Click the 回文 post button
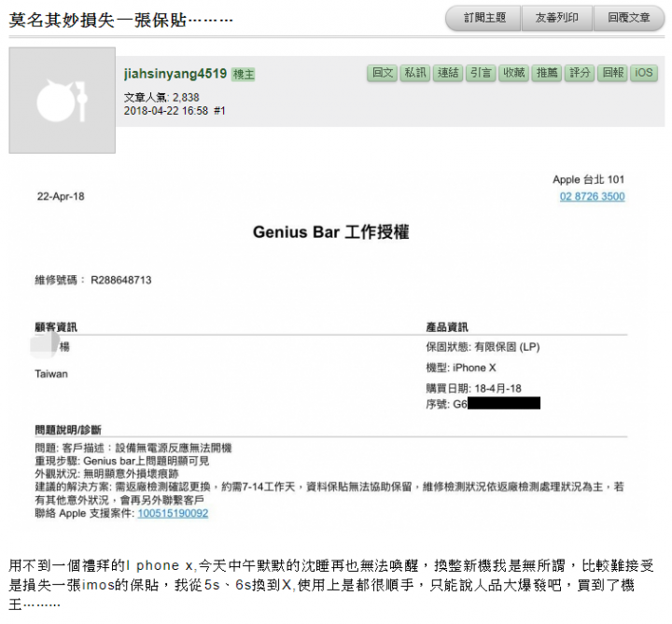The height and width of the screenshot is (624, 672). click(383, 73)
